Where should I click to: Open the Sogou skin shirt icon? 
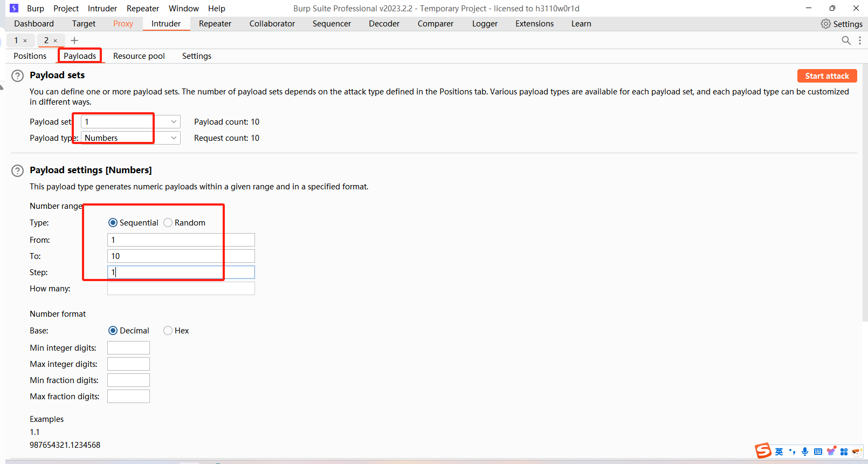(831, 451)
